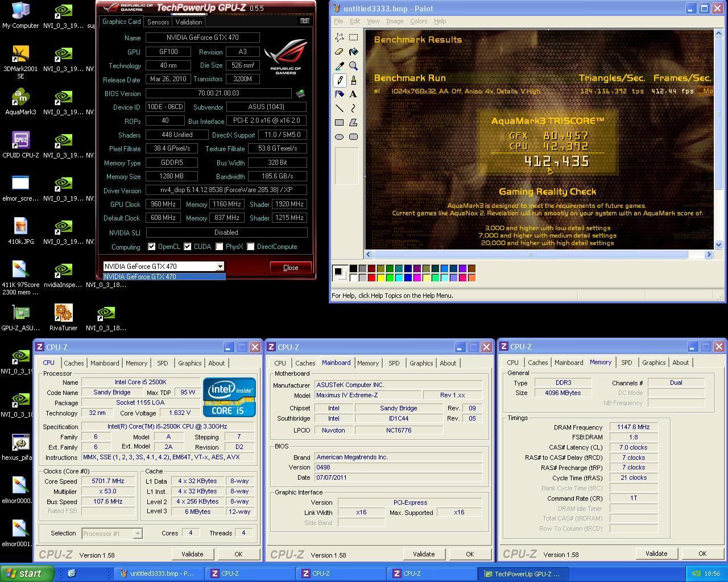Choose the Fill With Color bucket tool

[353, 52]
